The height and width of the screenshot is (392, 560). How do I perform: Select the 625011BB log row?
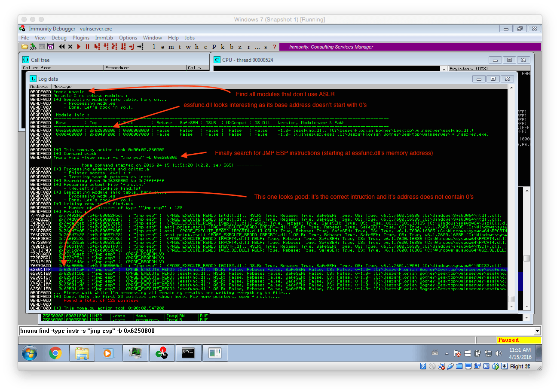pyautogui.click(x=268, y=273)
